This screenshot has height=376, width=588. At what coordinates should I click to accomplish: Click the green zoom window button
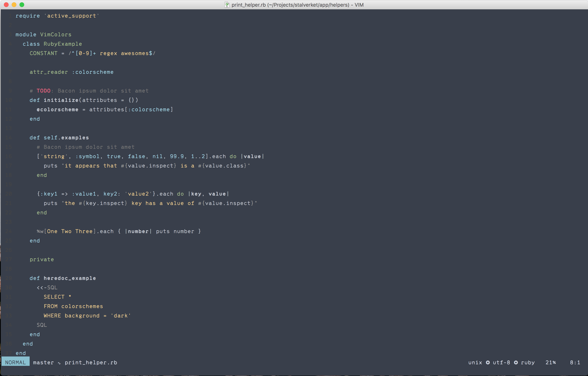pos(22,5)
